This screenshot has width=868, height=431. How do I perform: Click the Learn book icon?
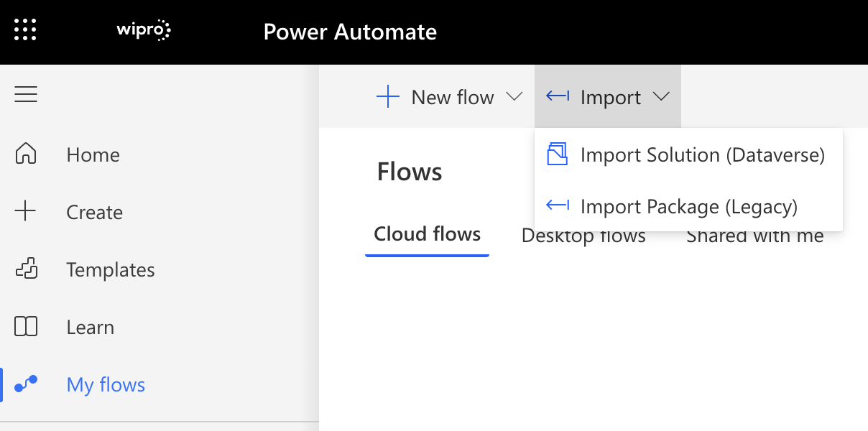click(26, 327)
